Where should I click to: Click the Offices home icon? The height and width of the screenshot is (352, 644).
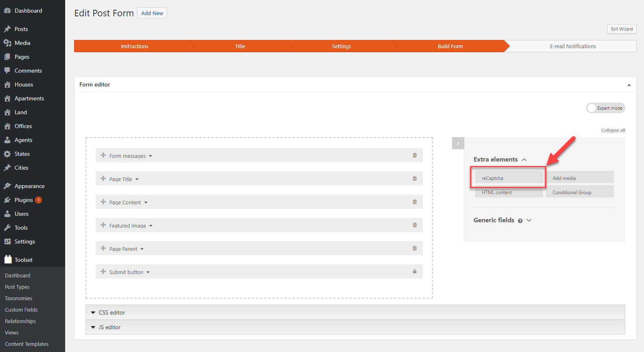point(7,126)
